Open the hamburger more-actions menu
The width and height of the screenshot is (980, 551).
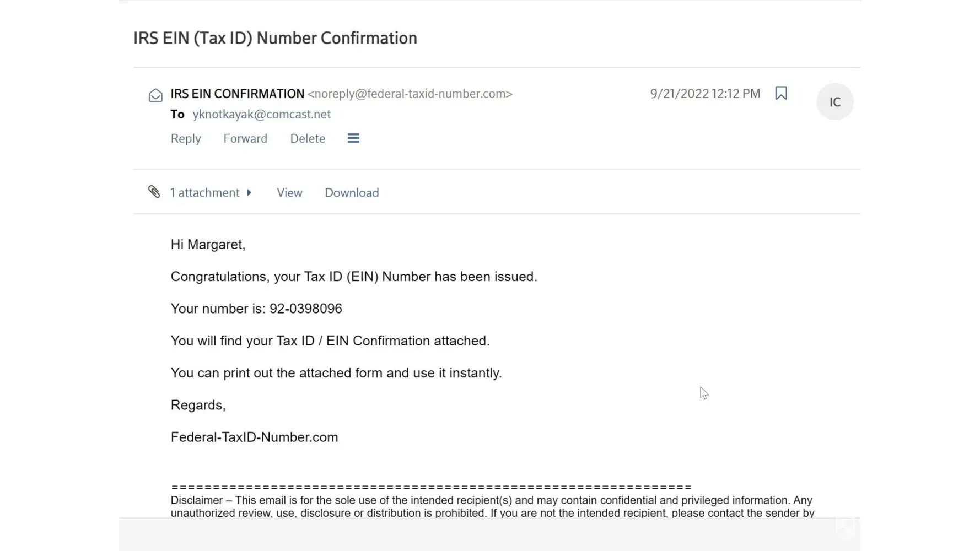353,138
